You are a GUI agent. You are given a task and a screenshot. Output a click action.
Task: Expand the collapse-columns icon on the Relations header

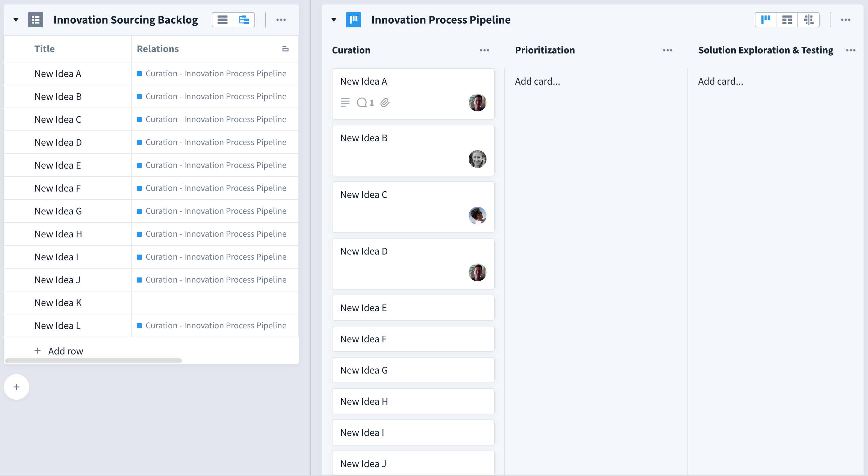(x=286, y=49)
